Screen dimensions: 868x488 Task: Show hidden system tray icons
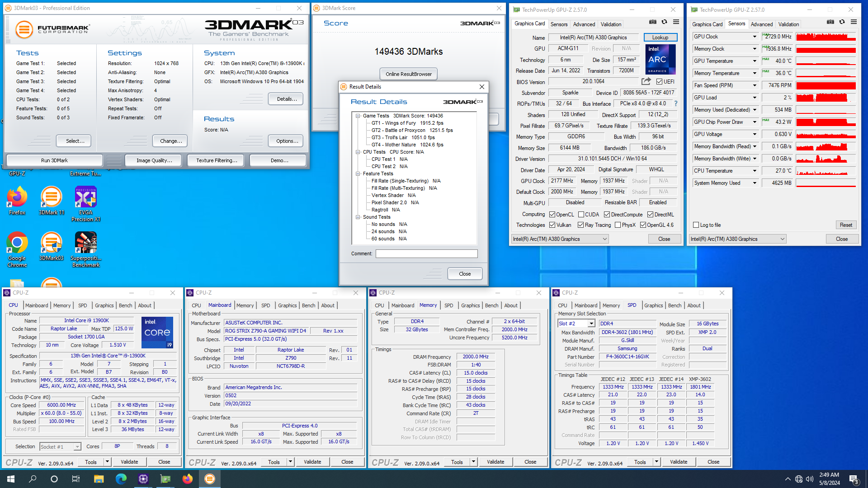(788, 479)
